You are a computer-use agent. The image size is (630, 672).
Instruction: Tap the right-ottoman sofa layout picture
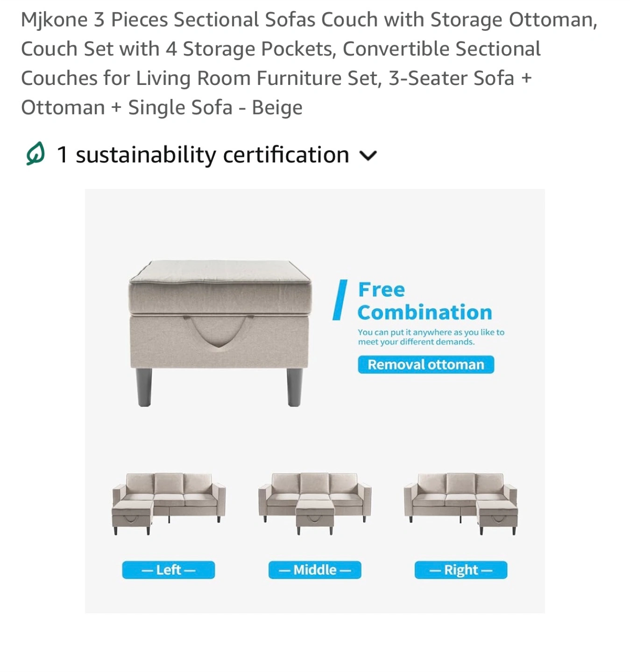click(461, 504)
